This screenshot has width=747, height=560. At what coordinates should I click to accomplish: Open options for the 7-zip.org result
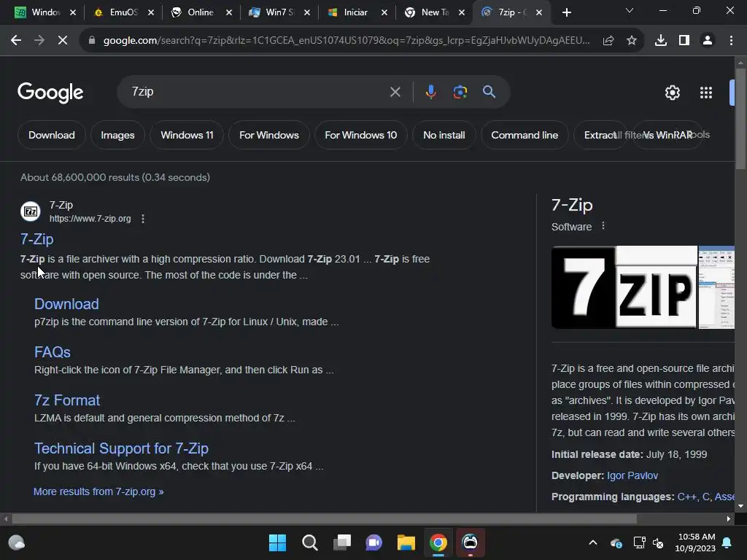[x=143, y=219]
